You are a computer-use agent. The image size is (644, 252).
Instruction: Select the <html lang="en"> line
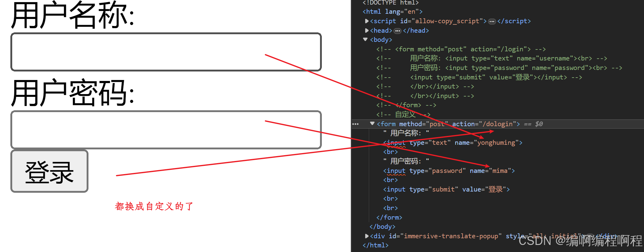pyautogui.click(x=392, y=12)
